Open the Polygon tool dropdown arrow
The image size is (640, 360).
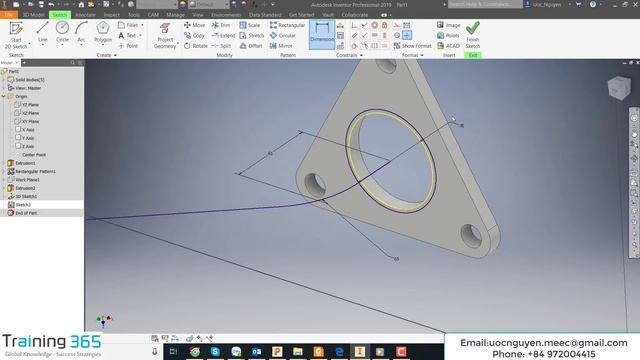pos(103,45)
